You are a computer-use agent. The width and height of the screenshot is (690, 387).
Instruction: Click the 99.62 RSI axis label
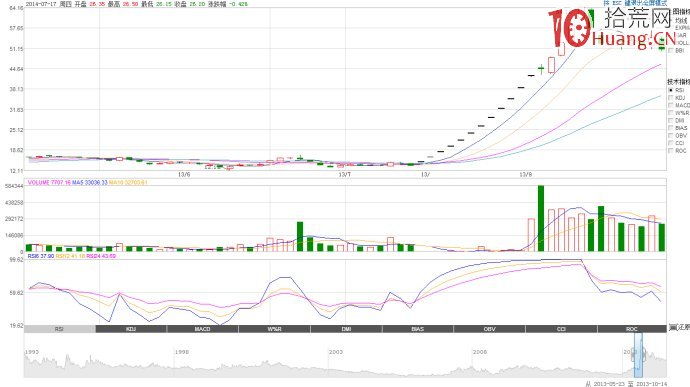(16, 260)
